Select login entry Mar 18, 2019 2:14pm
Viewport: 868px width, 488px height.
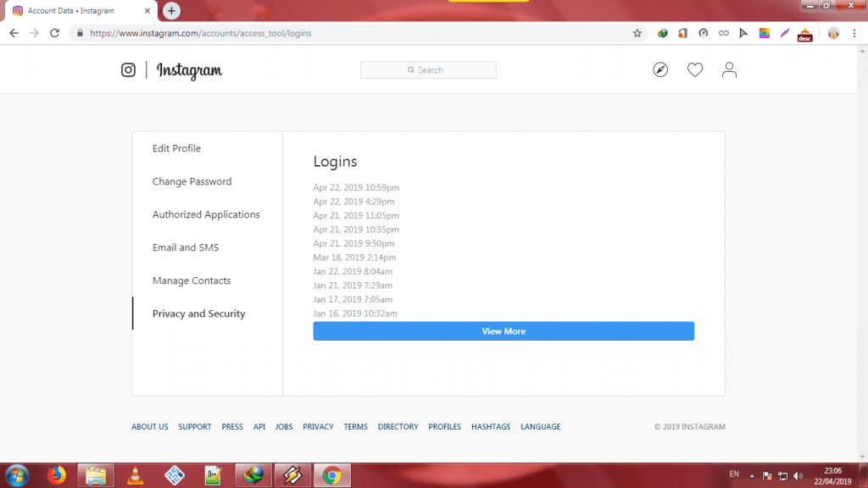point(354,258)
